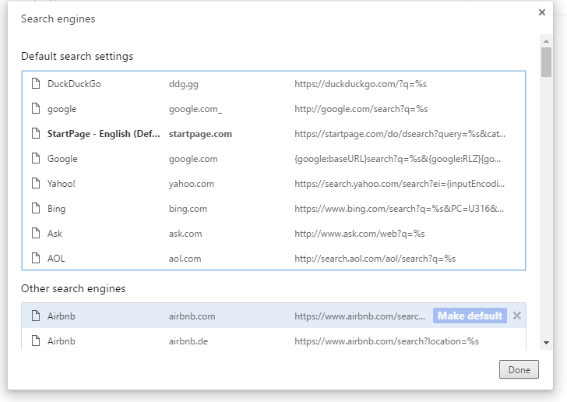
Task: Select the aol.com keyword
Action: (185, 259)
